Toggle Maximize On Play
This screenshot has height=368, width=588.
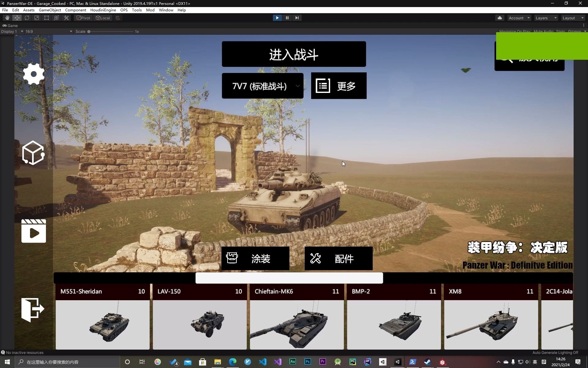pos(514,31)
